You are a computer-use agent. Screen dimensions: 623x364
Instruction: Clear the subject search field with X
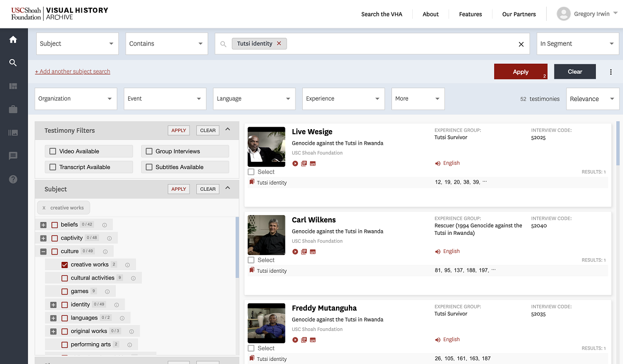tap(521, 44)
